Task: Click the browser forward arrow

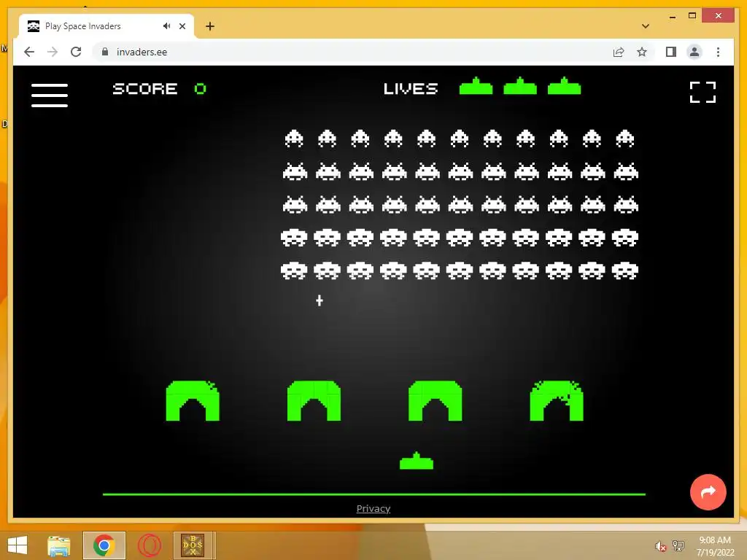Action: pyautogui.click(x=53, y=52)
